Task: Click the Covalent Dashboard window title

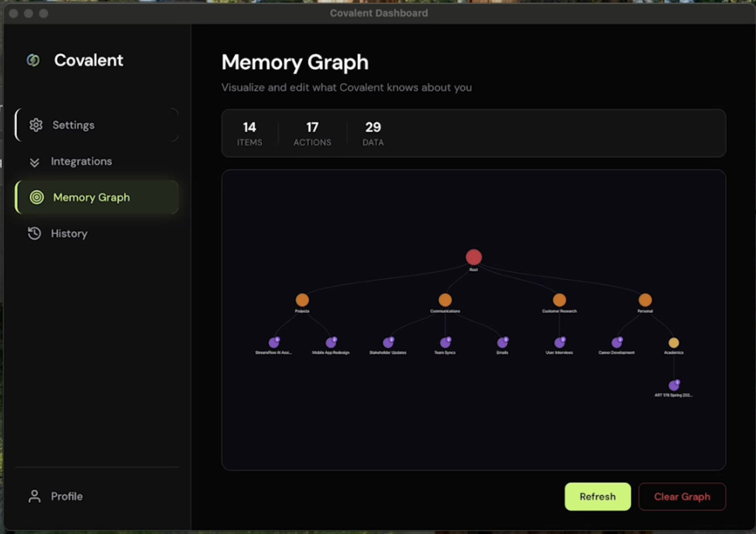Action: [379, 13]
